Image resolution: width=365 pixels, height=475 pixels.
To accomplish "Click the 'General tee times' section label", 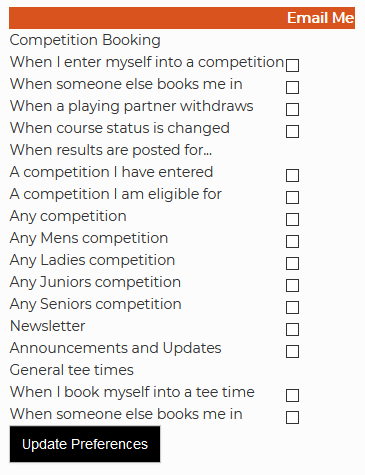I will point(72,370).
